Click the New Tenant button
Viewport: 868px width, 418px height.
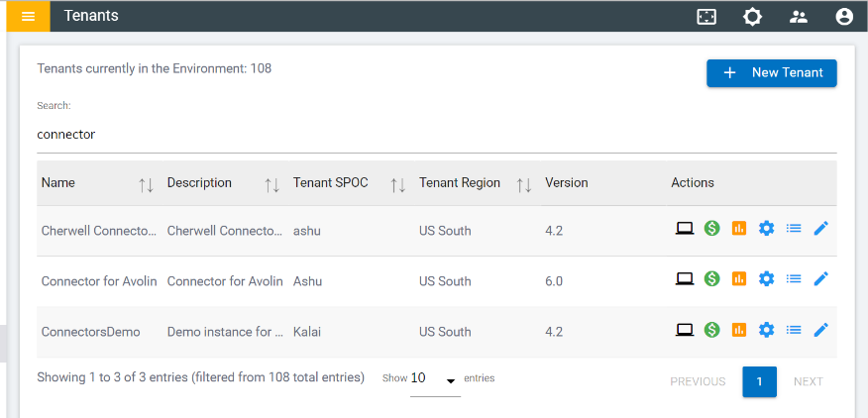(771, 72)
